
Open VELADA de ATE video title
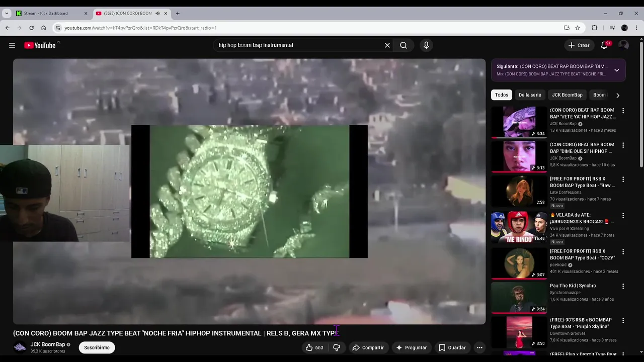coord(581,218)
